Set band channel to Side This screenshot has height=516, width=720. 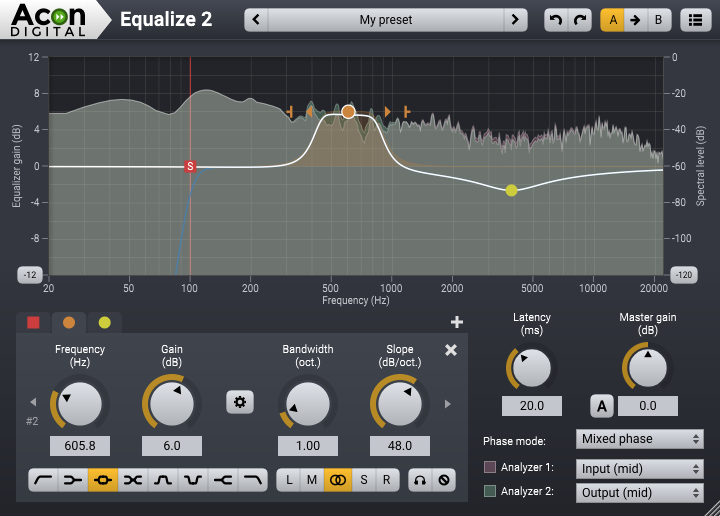364,480
